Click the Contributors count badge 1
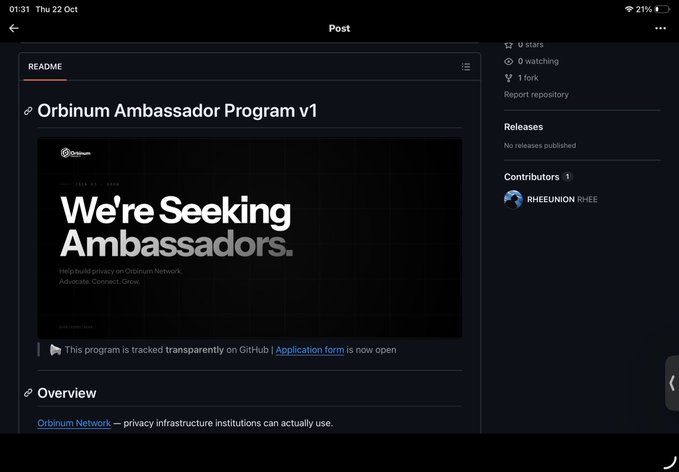 pos(567,177)
